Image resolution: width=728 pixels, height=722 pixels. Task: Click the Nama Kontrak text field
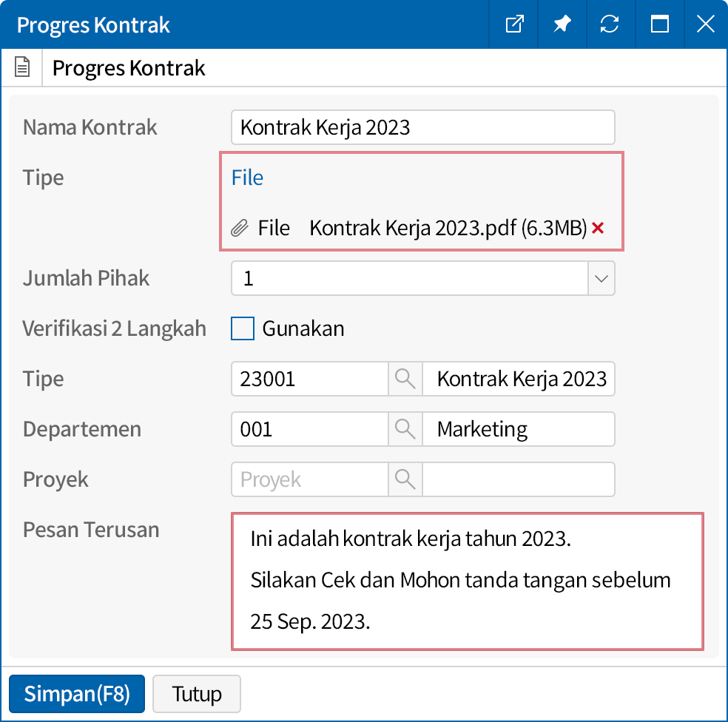[422, 127]
